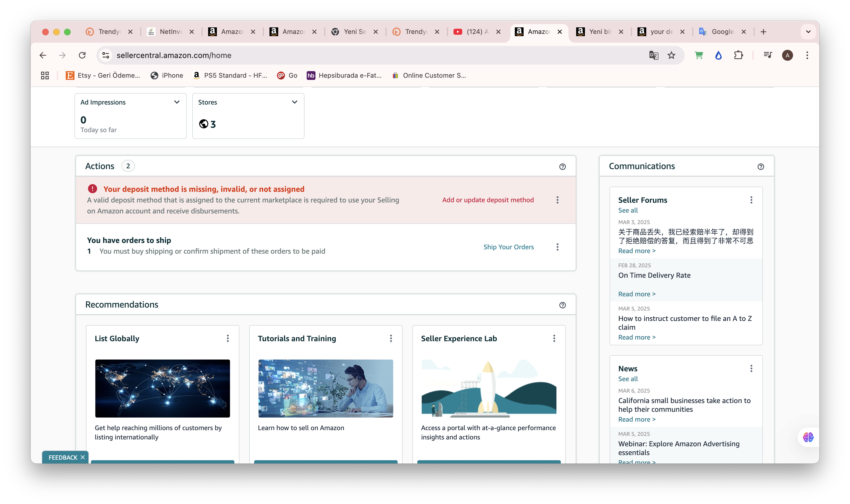Click See all under Seller Forums
The height and width of the screenshot is (504, 850).
click(x=628, y=210)
